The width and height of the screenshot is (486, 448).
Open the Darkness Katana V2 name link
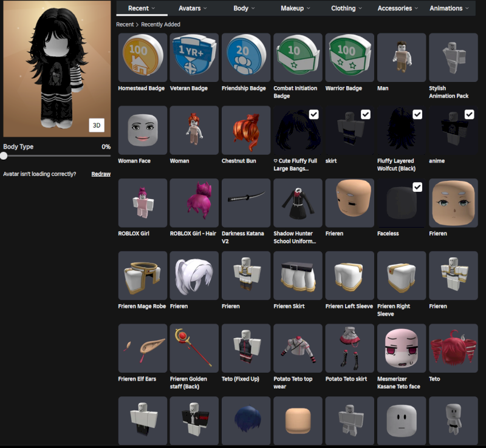point(242,237)
